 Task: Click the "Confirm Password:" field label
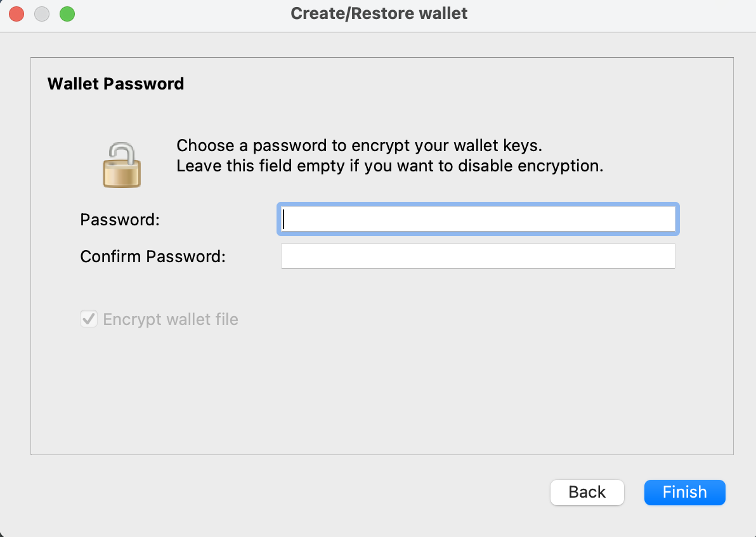pos(153,256)
